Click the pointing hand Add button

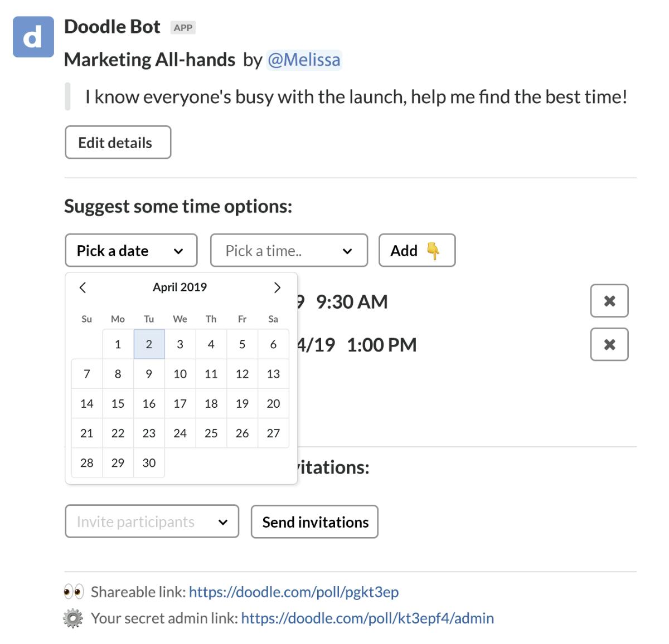417,250
